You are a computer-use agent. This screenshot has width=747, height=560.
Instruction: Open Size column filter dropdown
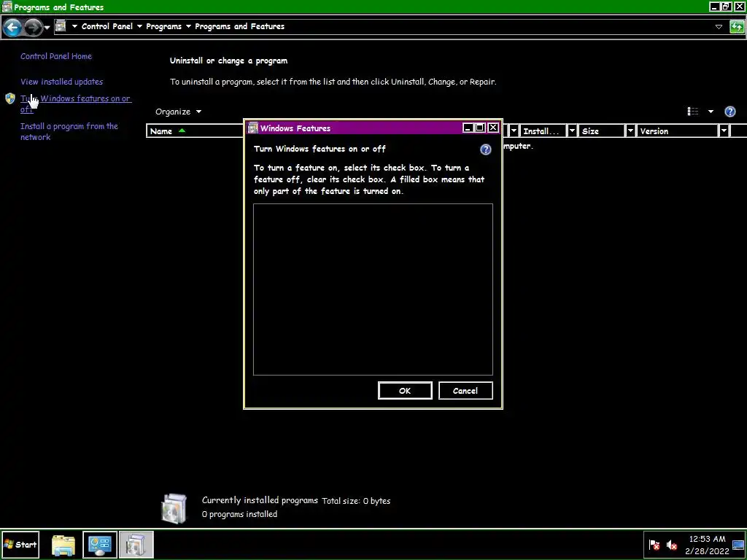tap(630, 131)
